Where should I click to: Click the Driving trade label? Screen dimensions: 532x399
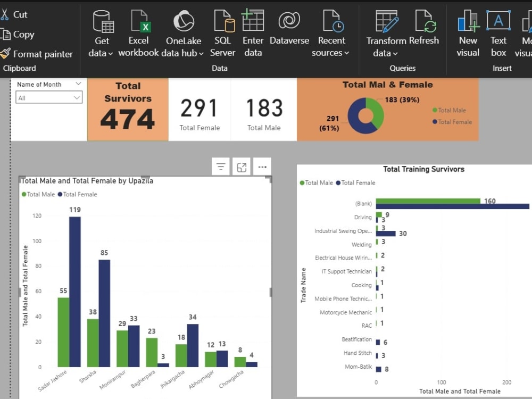pyautogui.click(x=363, y=217)
